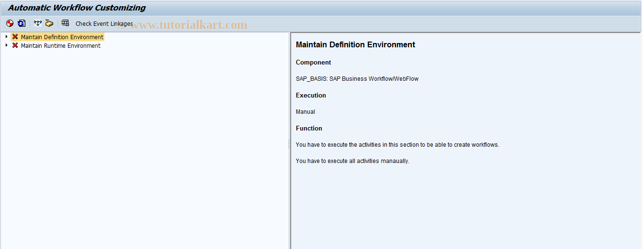Viewport: 644px width, 249px height.
Task: Click the Execution section heading
Action: pyautogui.click(x=311, y=96)
